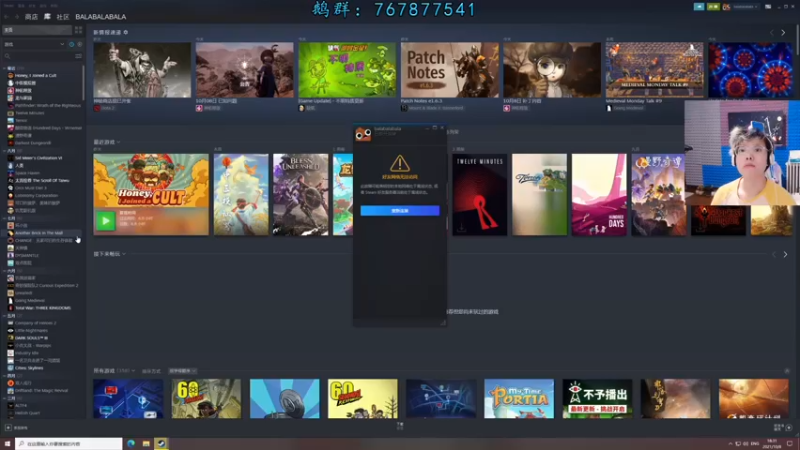Viewport: 800px width, 450px height.
Task: Open advanced filter options icon
Action: (x=79, y=56)
